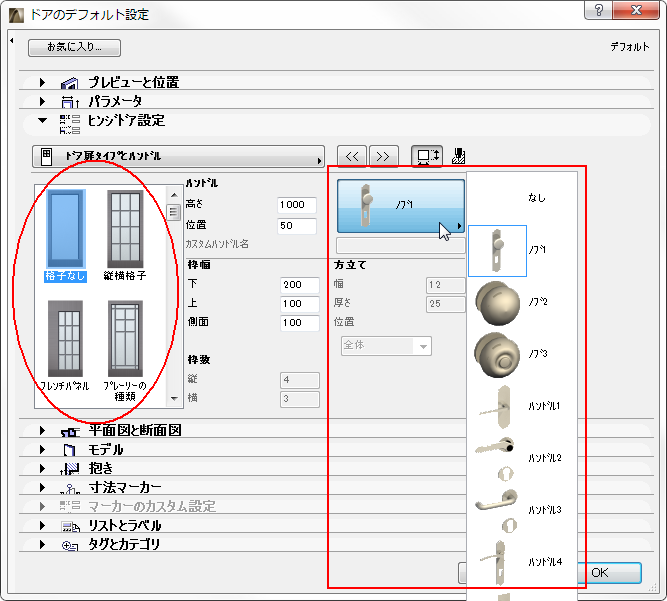Expand the タグとカテゴリ panel
The width and height of the screenshot is (667, 601).
pos(42,544)
